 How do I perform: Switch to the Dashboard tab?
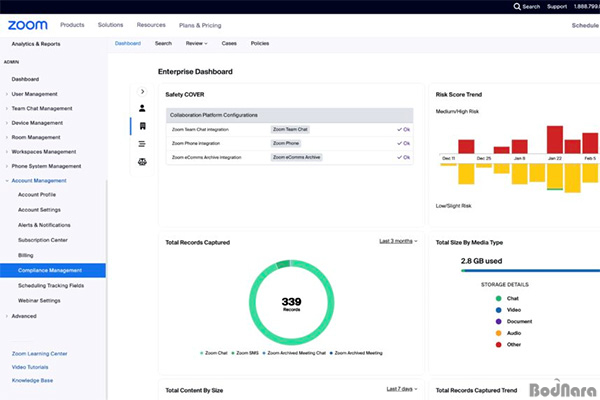(x=128, y=43)
